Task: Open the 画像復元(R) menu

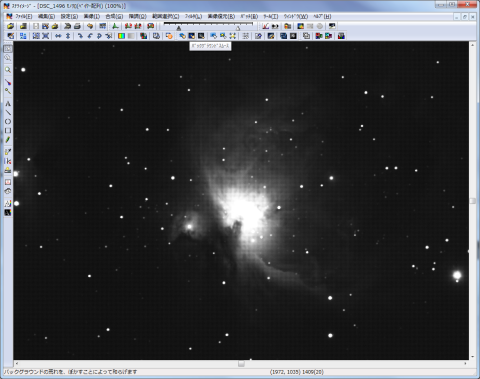Action: pos(221,16)
